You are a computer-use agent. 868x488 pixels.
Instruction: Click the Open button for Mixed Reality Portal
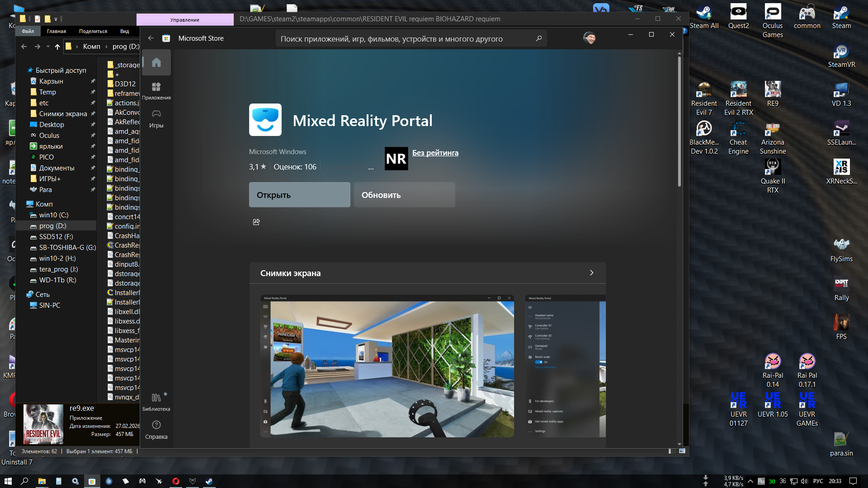coord(299,195)
